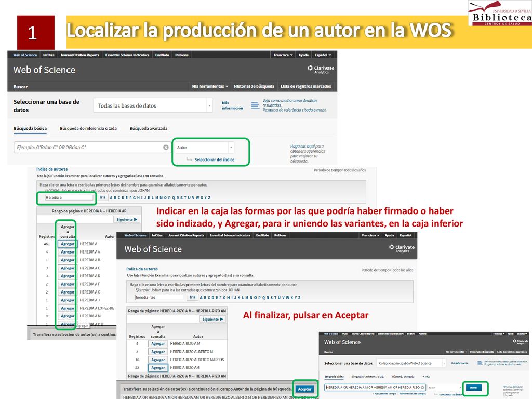Click the search box with Ejemplo: O'Brian C*
Image resolution: width=532 pixels, height=399 pixels.
91,147
